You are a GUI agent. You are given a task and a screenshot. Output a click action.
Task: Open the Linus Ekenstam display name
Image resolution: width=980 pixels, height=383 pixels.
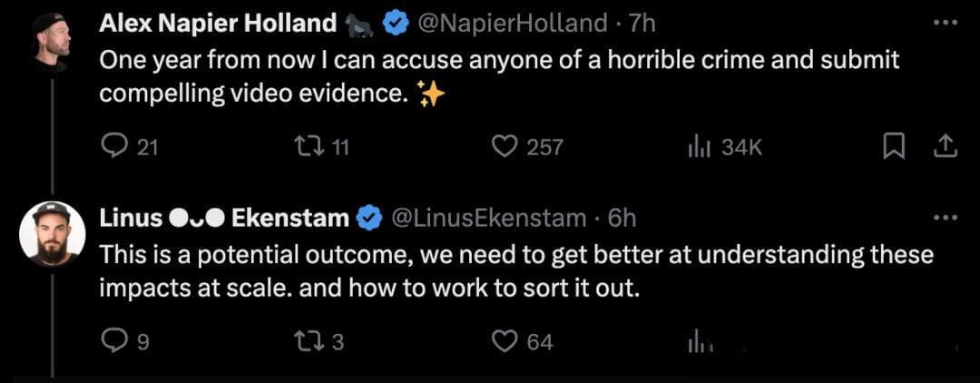point(224,218)
